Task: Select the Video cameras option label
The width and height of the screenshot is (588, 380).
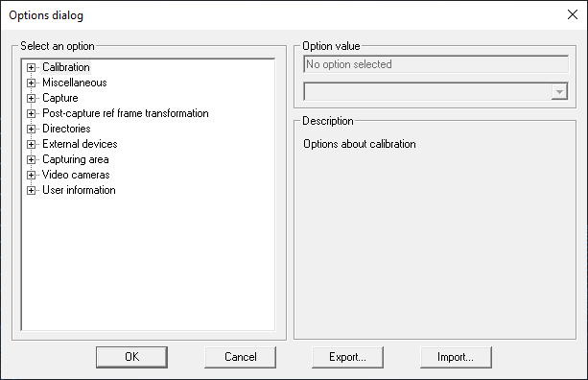Action: [76, 176]
